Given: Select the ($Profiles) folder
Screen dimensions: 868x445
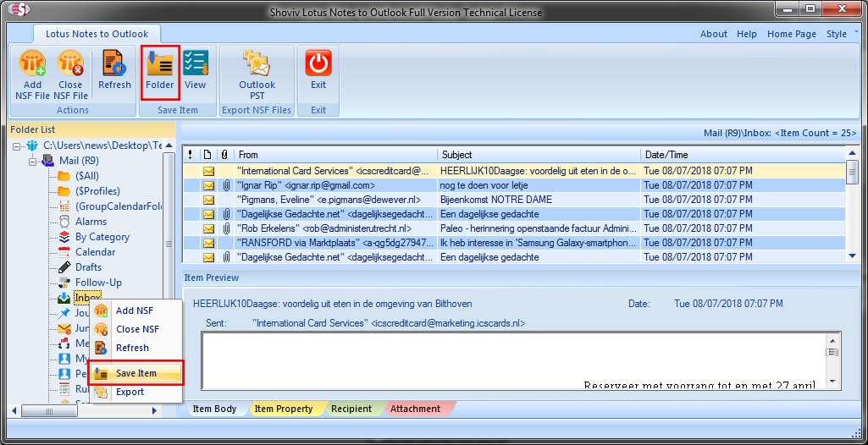Looking at the screenshot, I should pyautogui.click(x=97, y=191).
